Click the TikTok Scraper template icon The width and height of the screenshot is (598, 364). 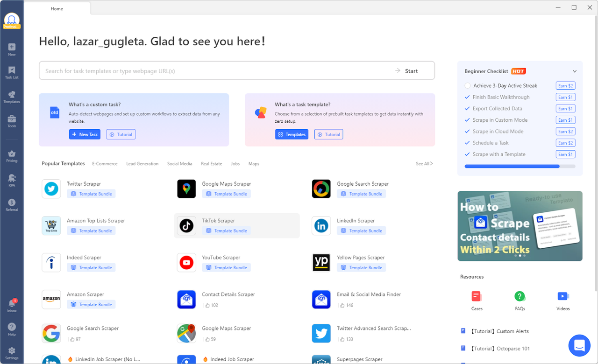click(x=186, y=226)
